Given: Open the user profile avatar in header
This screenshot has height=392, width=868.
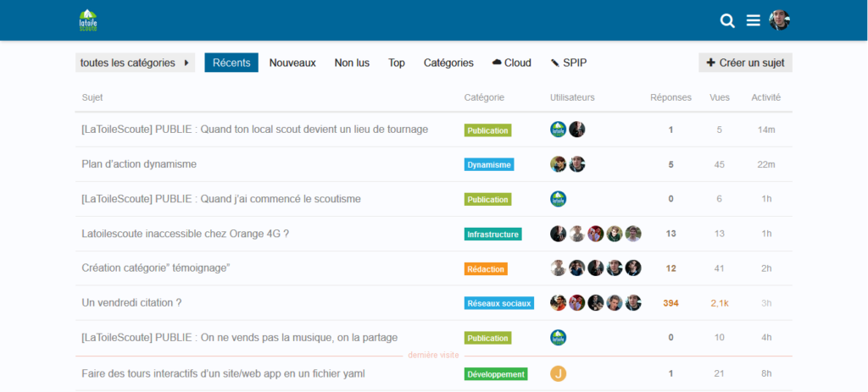Looking at the screenshot, I should (779, 20).
